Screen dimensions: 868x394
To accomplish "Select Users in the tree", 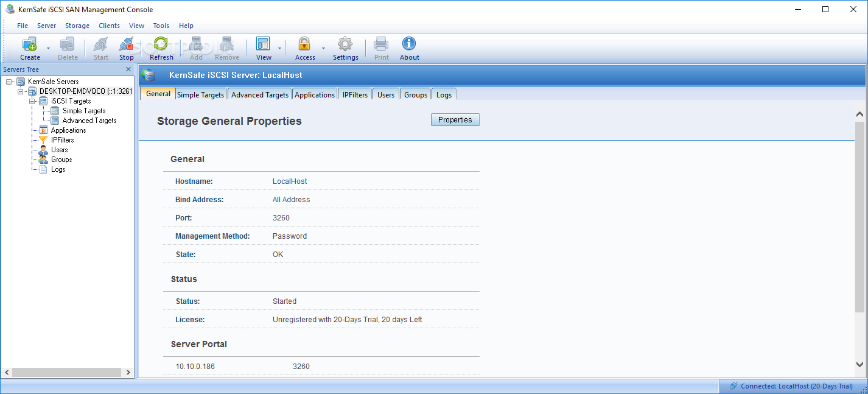I will (x=59, y=150).
